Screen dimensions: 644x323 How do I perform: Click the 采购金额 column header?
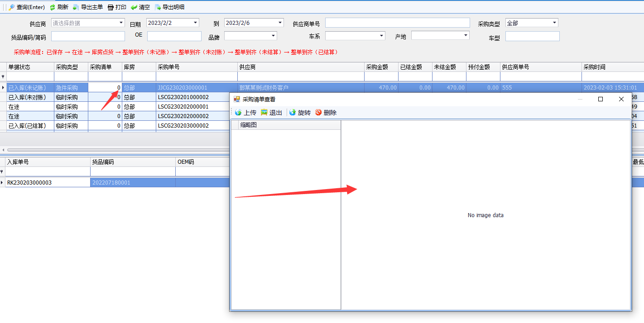[x=381, y=67]
